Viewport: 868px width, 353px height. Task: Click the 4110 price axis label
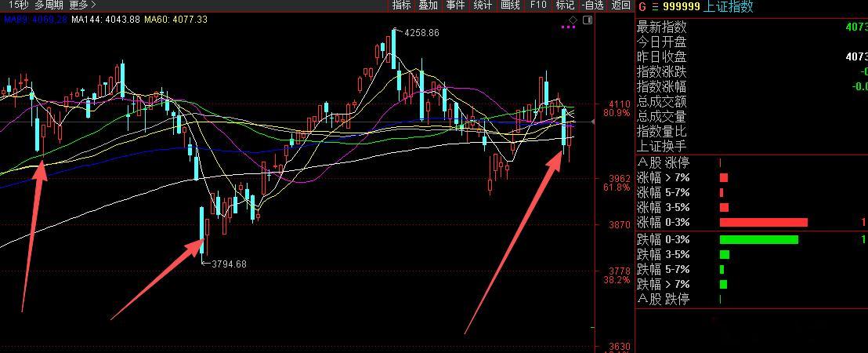pyautogui.click(x=620, y=104)
